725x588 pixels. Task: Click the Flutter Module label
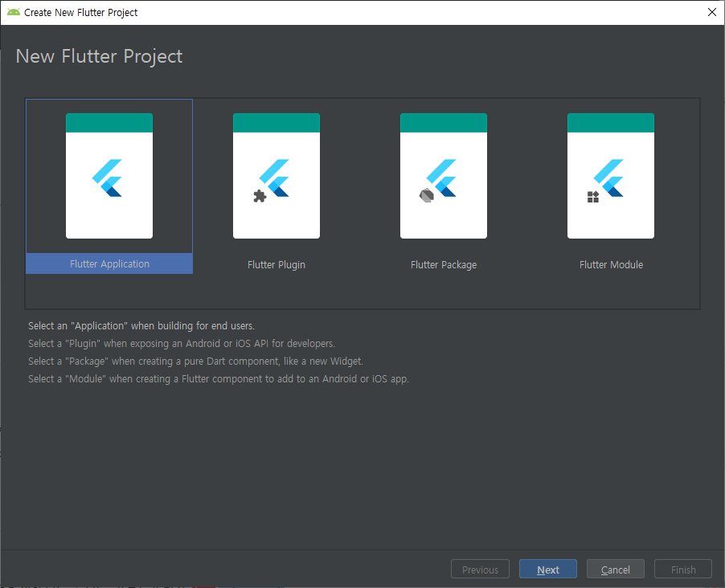tap(611, 265)
